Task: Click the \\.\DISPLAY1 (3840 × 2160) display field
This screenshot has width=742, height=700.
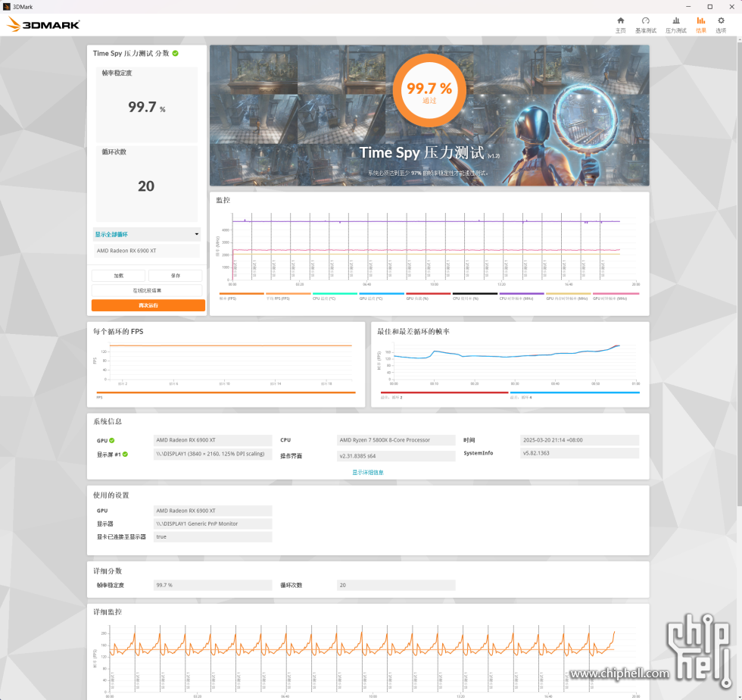Action: [x=213, y=454]
